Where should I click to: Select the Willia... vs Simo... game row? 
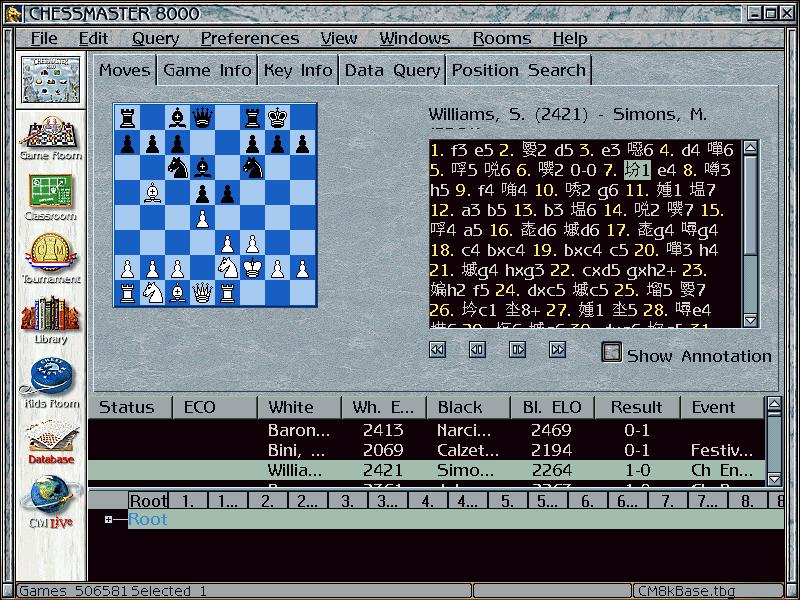427,470
